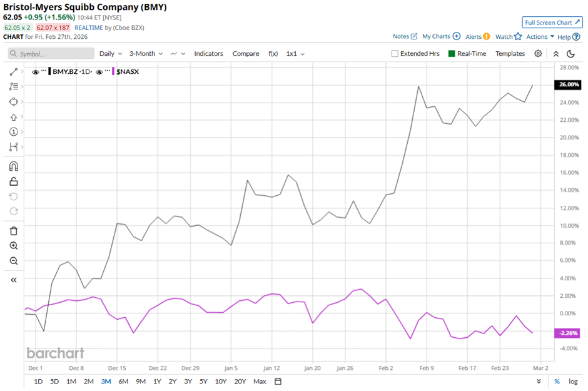Select the 1D time range
This screenshot has height=391, width=588.
pos(38,382)
